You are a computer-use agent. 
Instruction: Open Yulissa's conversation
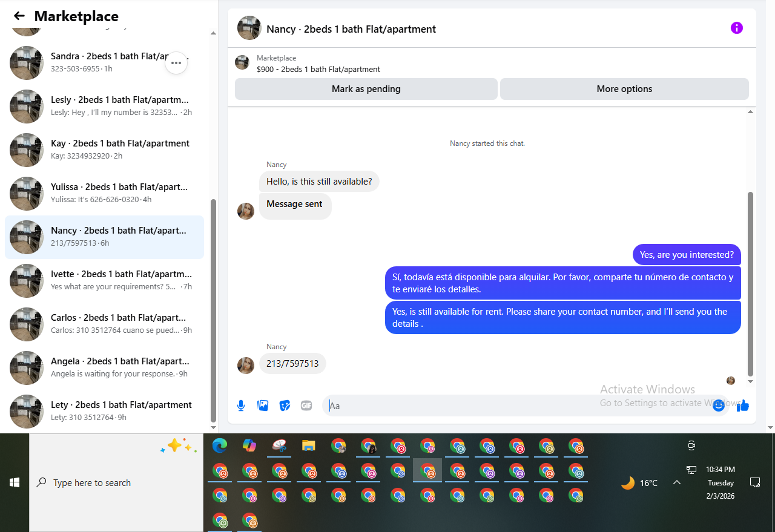click(104, 193)
